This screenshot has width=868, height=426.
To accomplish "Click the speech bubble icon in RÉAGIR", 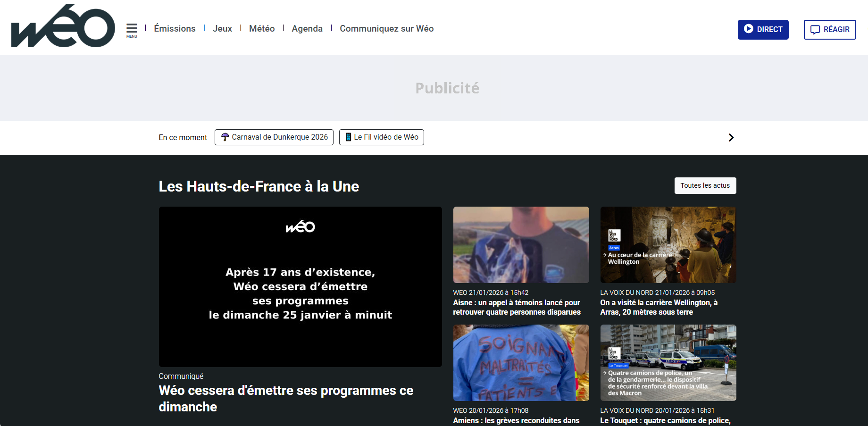I will tap(815, 30).
